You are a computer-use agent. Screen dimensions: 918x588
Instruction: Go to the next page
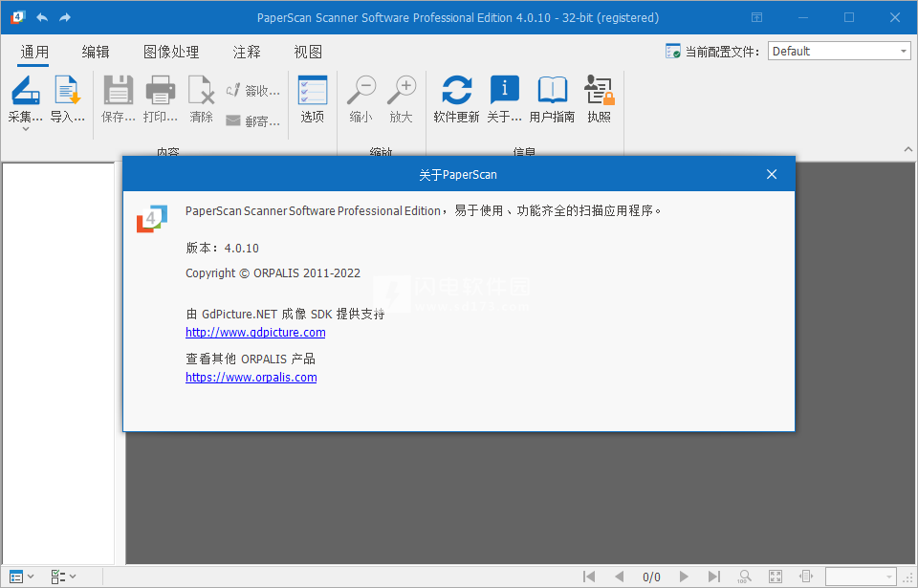click(683, 577)
